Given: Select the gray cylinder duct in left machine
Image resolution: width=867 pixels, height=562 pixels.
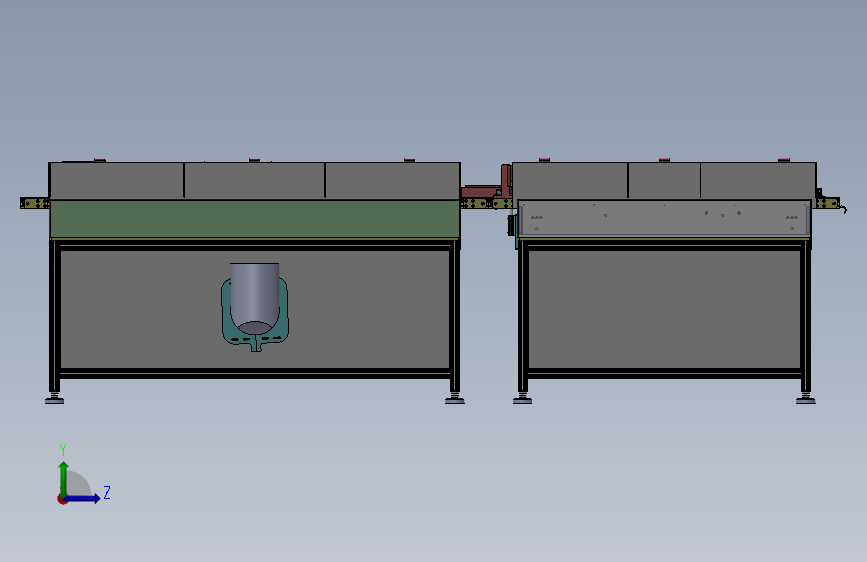Looking at the screenshot, I should (254, 298).
